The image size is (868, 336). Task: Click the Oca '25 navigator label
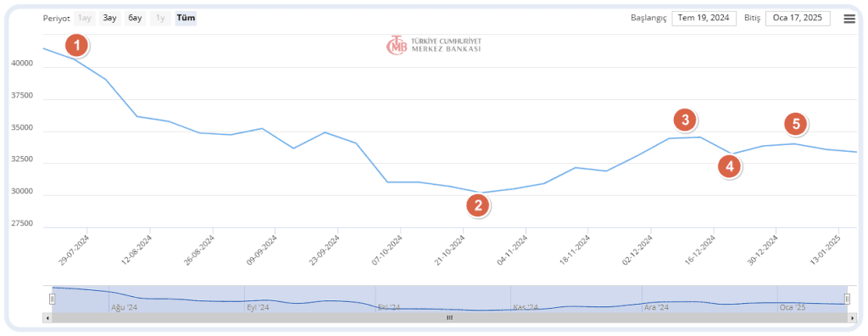[793, 307]
